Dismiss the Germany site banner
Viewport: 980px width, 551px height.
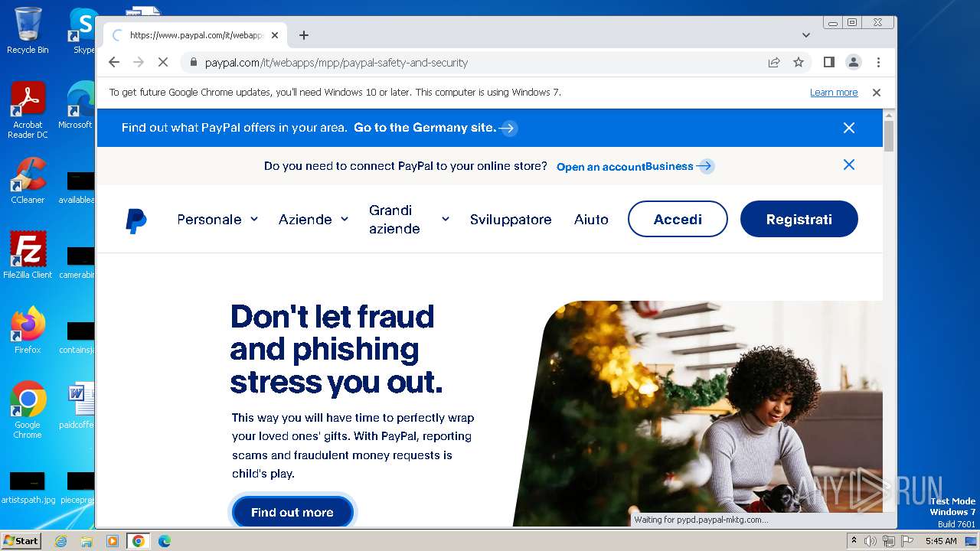[x=849, y=128]
